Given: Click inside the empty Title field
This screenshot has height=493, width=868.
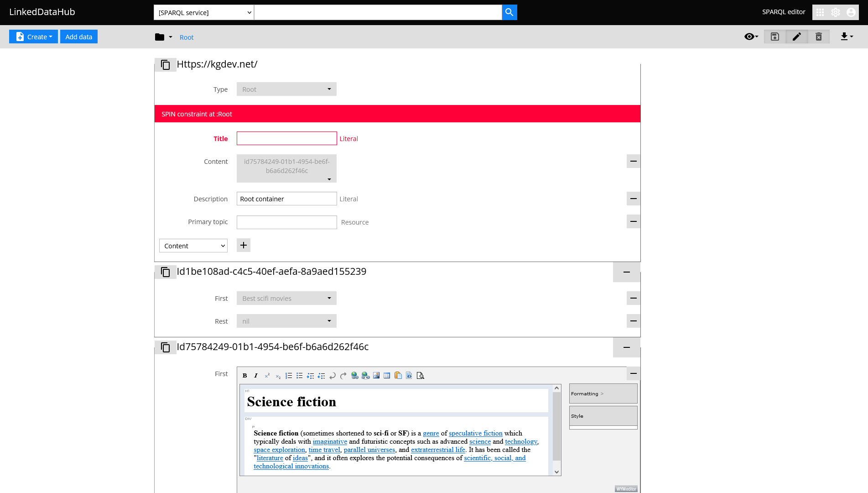Looking at the screenshot, I should [286, 138].
